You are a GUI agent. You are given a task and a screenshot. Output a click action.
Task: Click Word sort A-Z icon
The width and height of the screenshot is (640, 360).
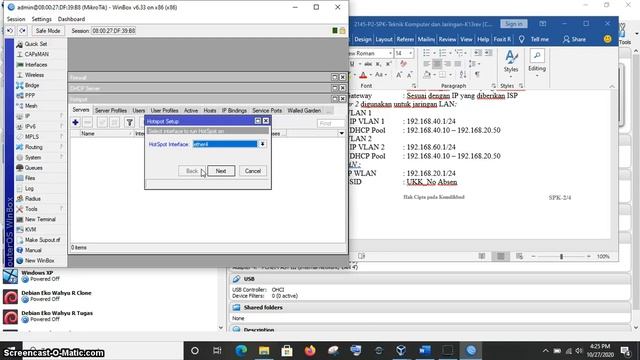[x=463, y=75]
